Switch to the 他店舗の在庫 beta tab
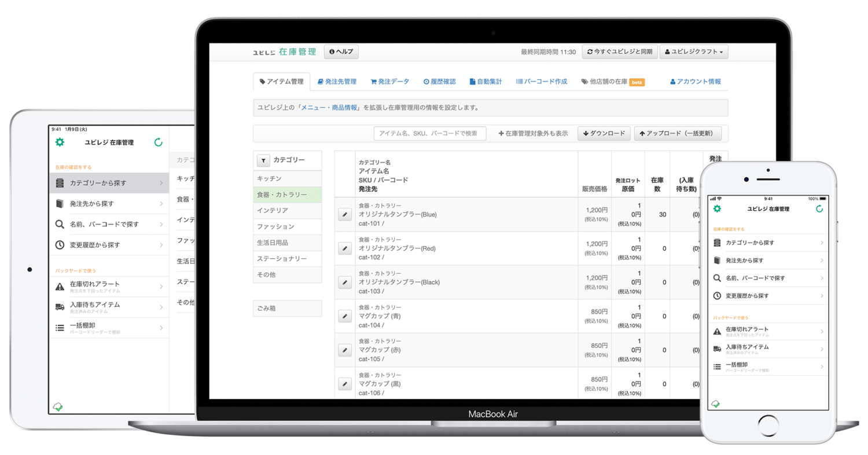 [x=613, y=82]
